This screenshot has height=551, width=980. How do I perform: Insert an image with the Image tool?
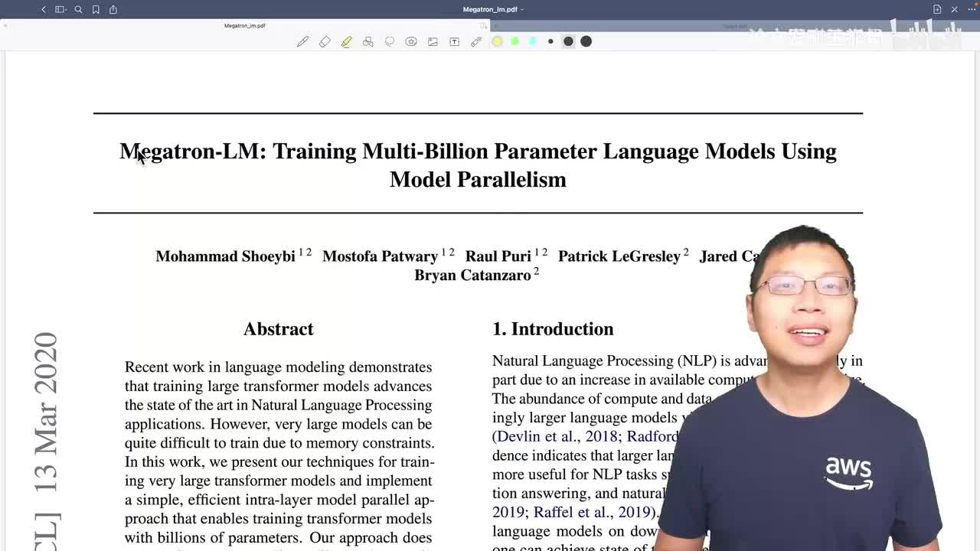click(433, 41)
